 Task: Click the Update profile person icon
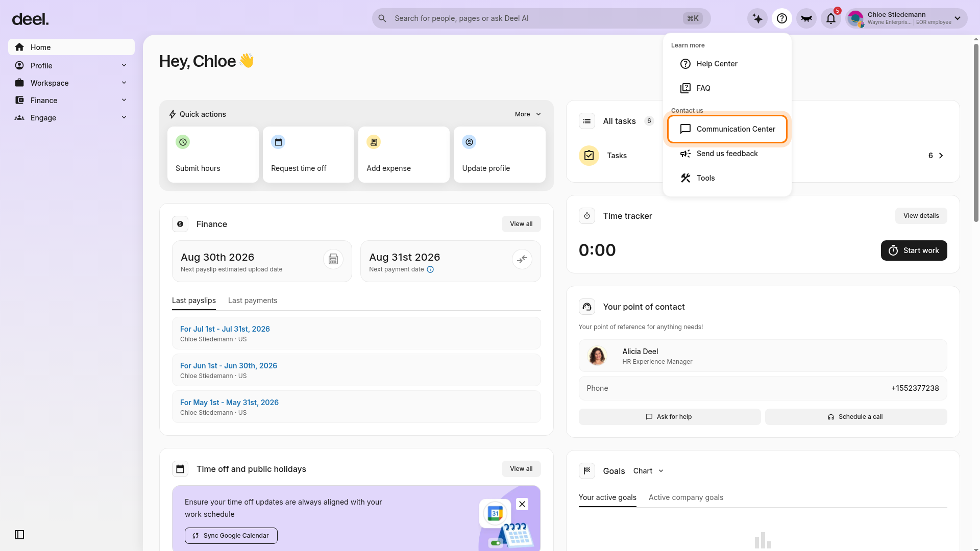tap(469, 142)
